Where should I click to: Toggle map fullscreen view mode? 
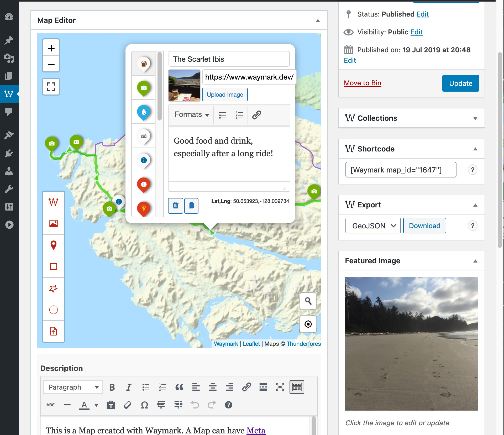pyautogui.click(x=51, y=87)
